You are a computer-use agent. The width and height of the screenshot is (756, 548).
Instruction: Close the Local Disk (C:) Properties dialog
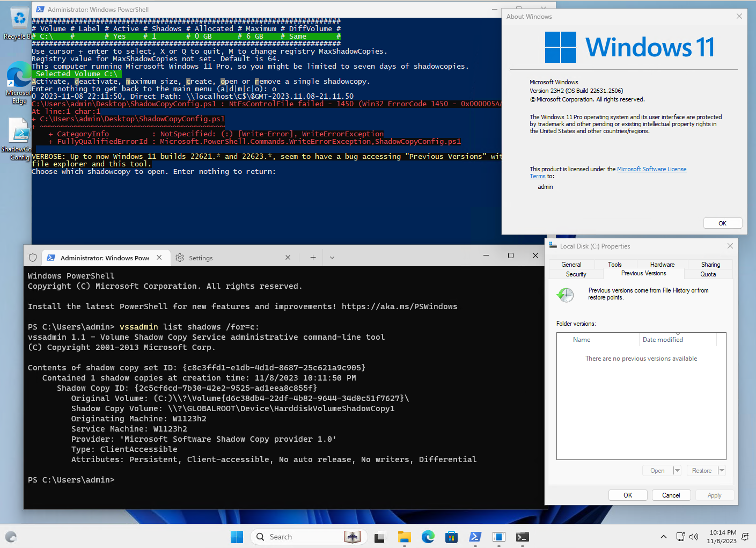[x=730, y=246]
